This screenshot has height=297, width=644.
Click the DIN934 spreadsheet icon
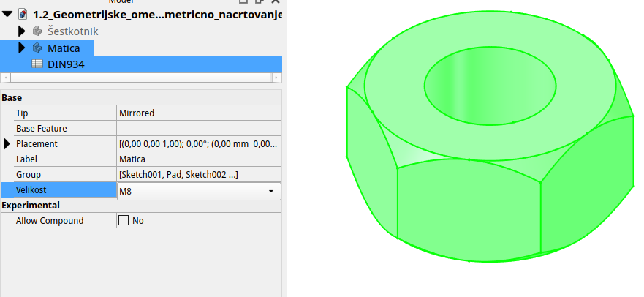click(37, 64)
